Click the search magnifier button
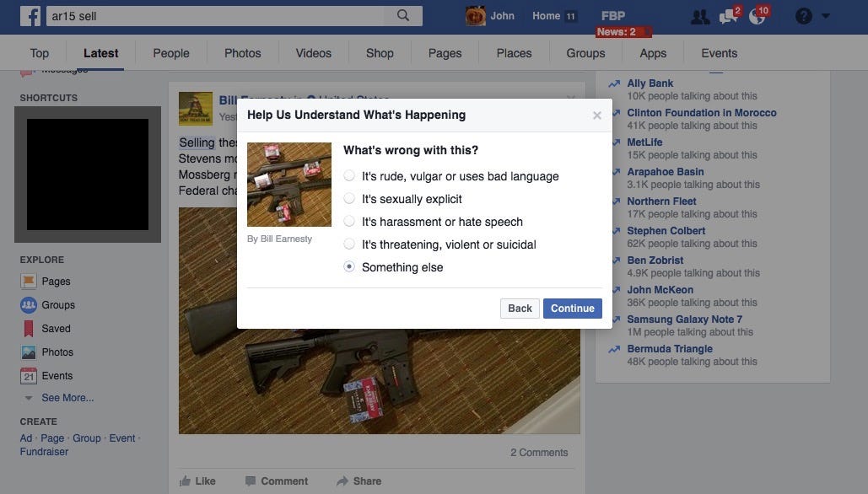This screenshot has height=494, width=868. pyautogui.click(x=403, y=15)
